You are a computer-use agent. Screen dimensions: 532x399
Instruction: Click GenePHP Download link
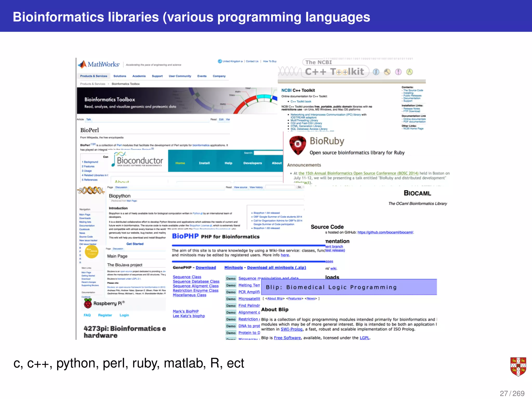pos(206,268)
